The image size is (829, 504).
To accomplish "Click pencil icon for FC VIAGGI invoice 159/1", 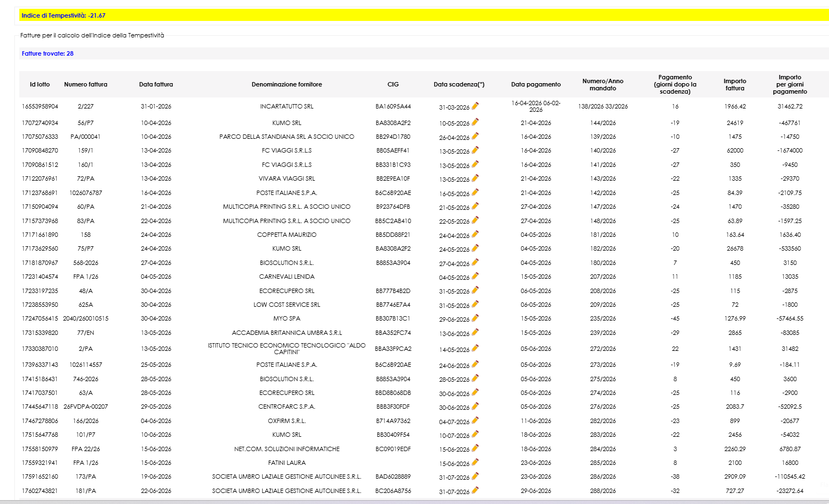I will click(x=475, y=150).
